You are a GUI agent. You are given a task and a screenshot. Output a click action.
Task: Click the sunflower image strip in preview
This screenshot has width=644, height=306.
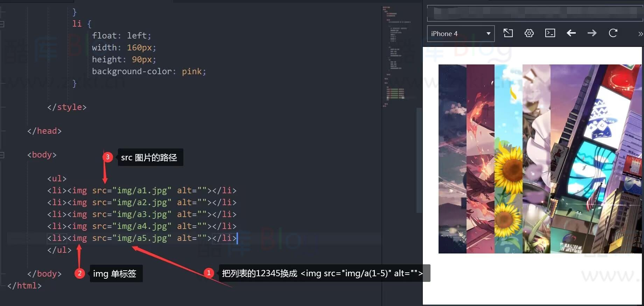point(509,159)
